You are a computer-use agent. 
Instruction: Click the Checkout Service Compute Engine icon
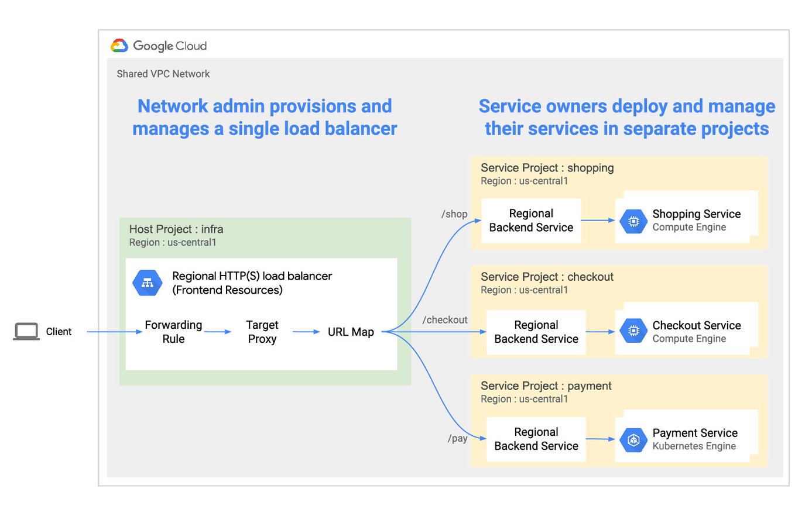(633, 330)
